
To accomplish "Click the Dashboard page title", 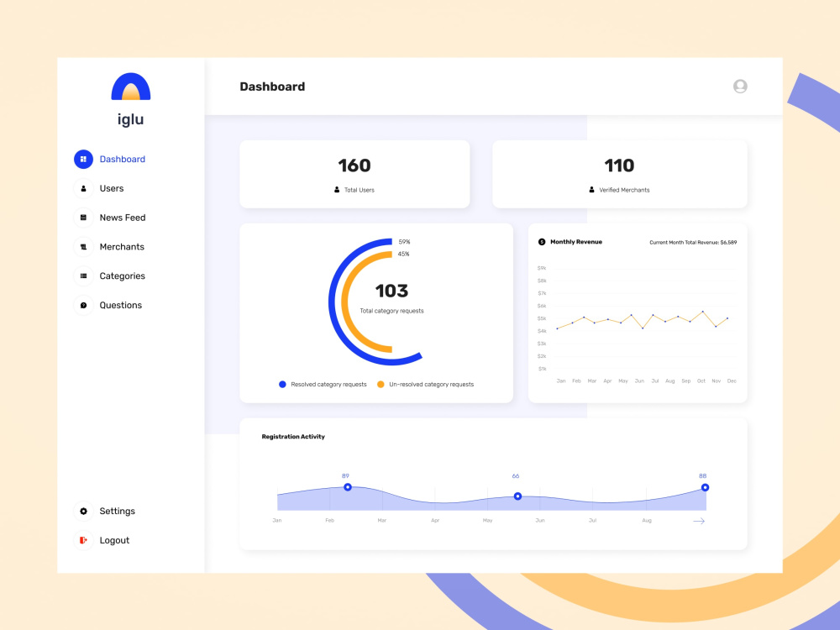I will click(272, 87).
